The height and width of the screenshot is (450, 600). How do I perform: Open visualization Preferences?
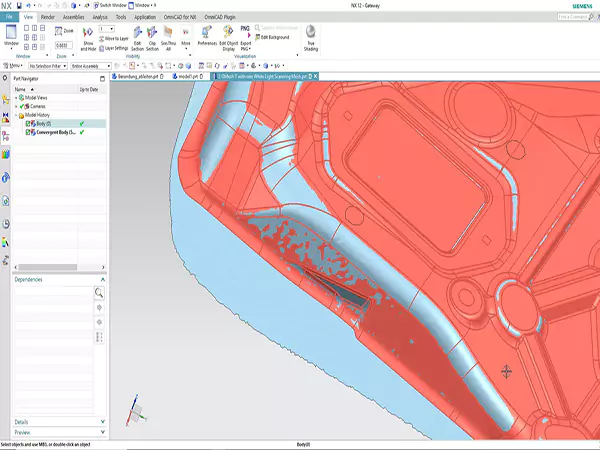207,36
